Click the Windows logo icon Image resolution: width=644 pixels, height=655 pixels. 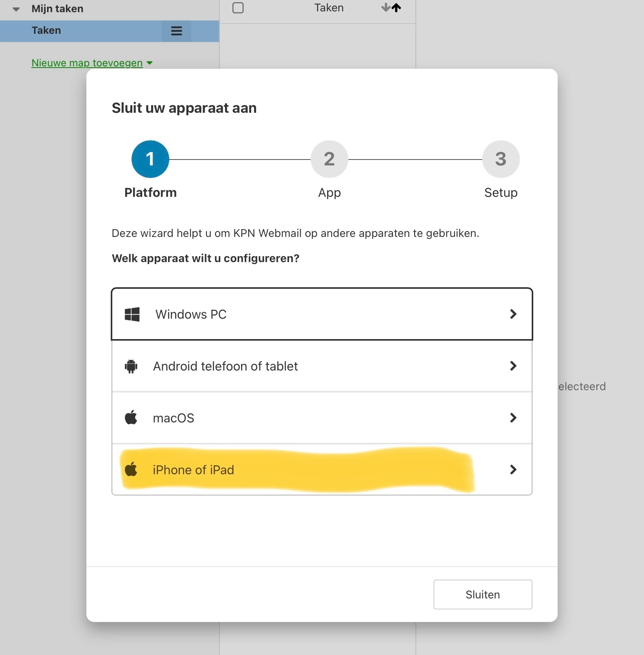(132, 314)
